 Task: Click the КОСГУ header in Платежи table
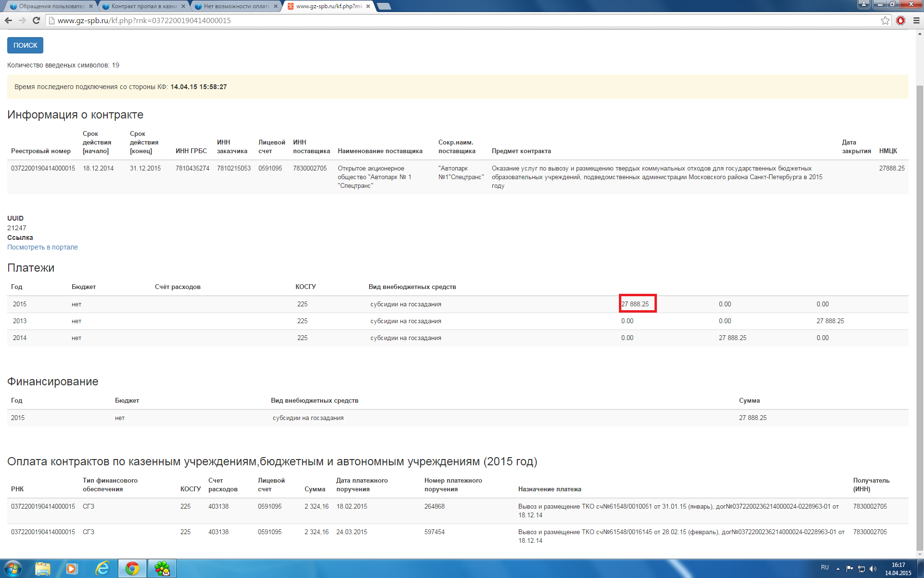(x=306, y=287)
